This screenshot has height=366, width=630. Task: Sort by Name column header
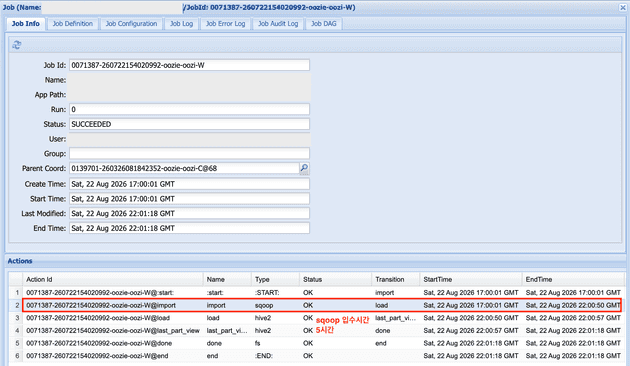point(227,279)
